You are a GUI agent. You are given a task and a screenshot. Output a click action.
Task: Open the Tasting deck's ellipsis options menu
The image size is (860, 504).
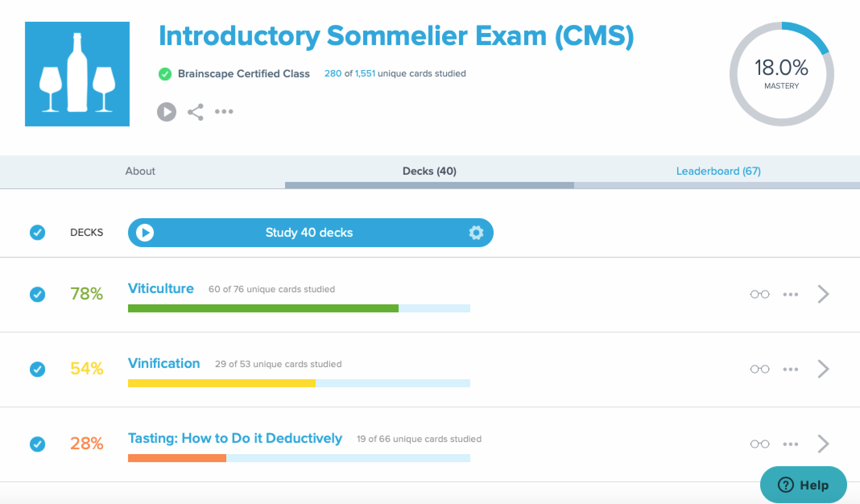coord(790,444)
